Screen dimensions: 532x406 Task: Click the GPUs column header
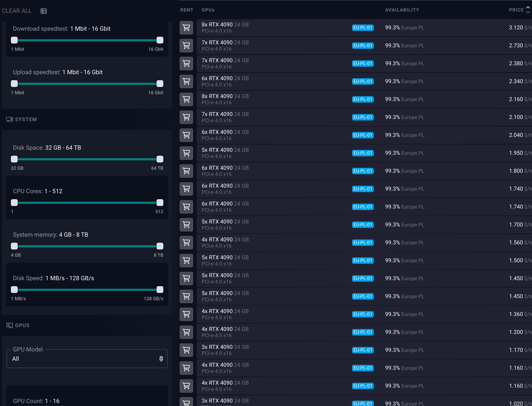(x=208, y=10)
